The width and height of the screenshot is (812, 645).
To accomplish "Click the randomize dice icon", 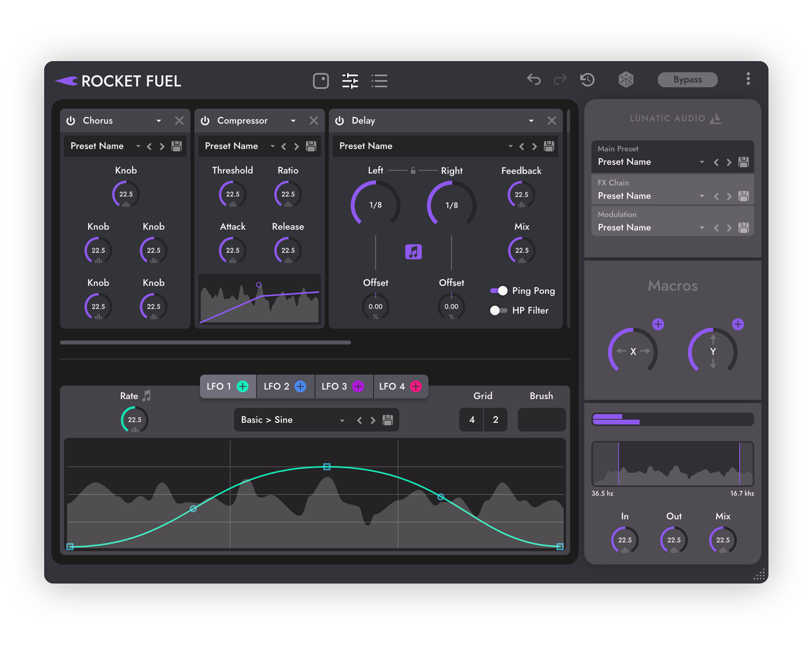I will 625,80.
